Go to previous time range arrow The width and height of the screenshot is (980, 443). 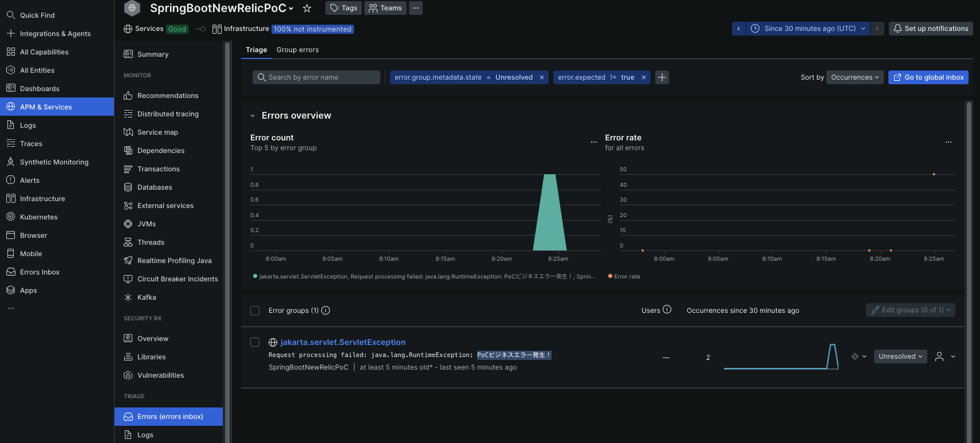click(x=739, y=29)
